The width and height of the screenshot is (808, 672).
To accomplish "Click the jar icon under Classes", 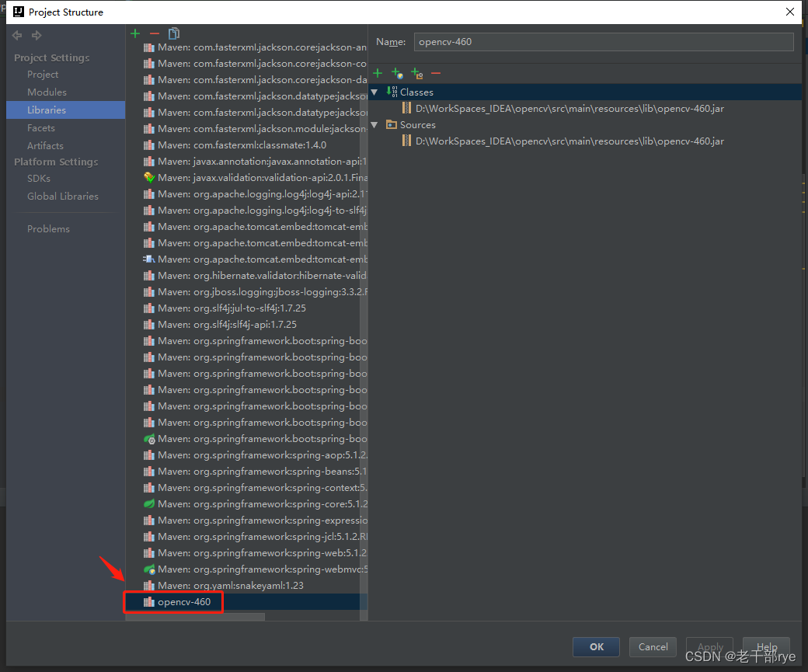I will tap(406, 108).
